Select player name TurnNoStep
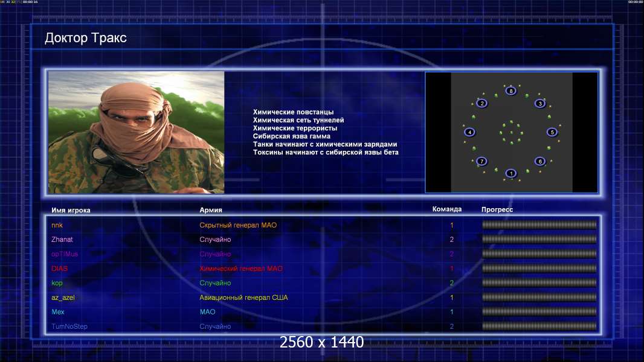The width and height of the screenshot is (644, 362). click(x=69, y=327)
